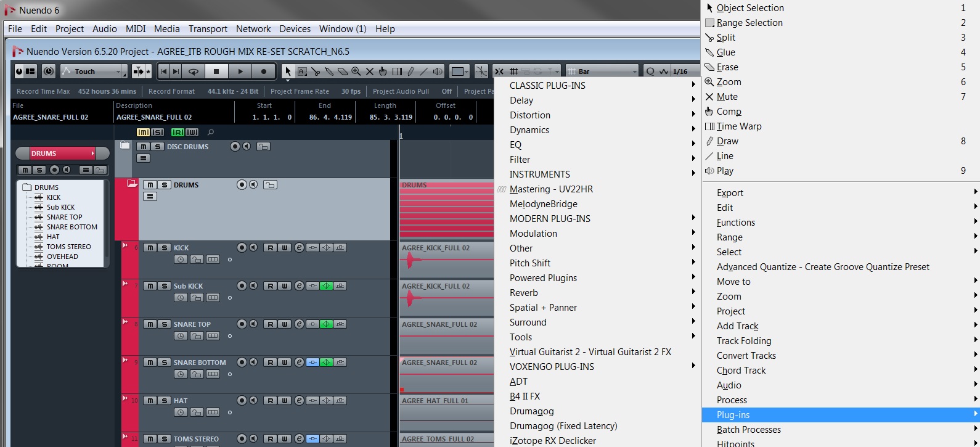The height and width of the screenshot is (447, 980).
Task: Select the Comp hand tool in toolbar
Action: 383,72
